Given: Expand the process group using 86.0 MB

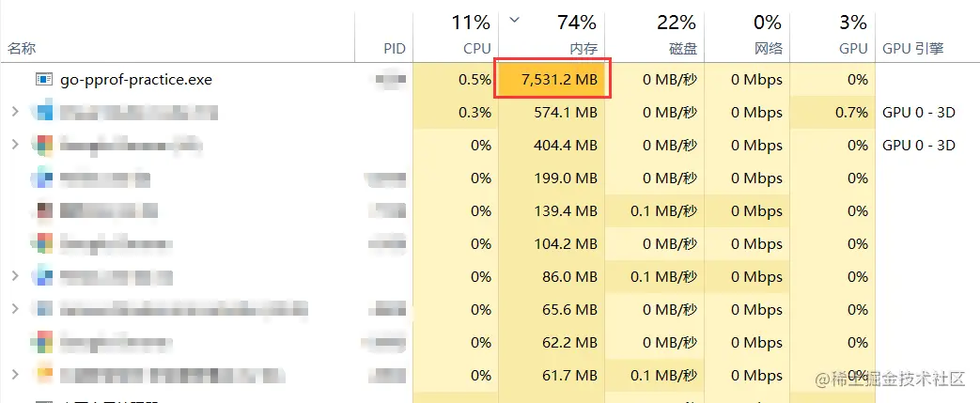Looking at the screenshot, I should [14, 277].
